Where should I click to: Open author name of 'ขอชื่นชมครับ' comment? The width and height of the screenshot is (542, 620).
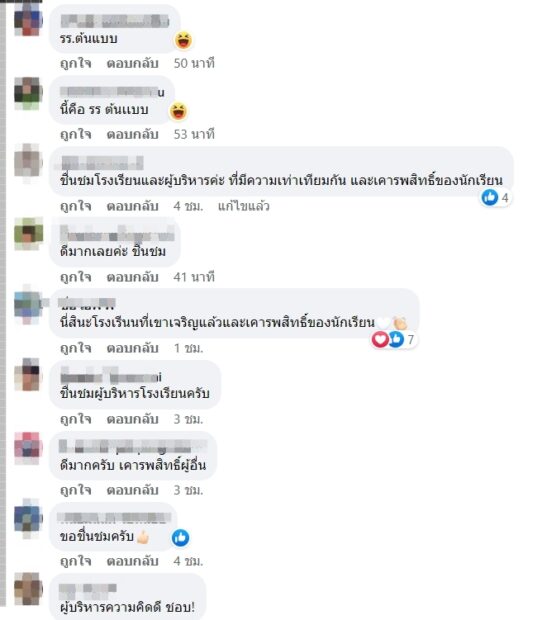[113, 518]
